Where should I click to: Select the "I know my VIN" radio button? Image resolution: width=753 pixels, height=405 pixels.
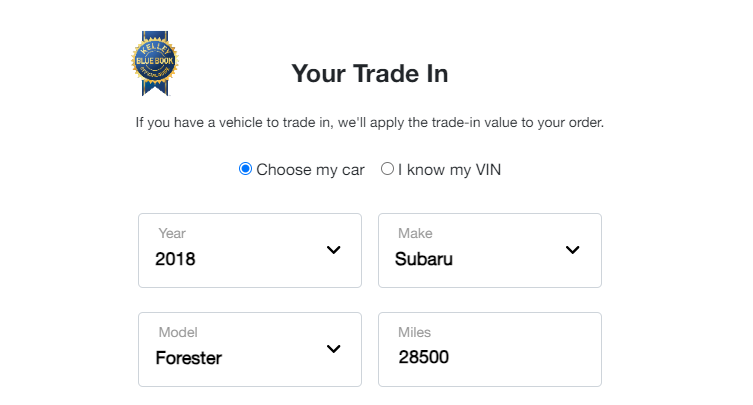point(387,169)
